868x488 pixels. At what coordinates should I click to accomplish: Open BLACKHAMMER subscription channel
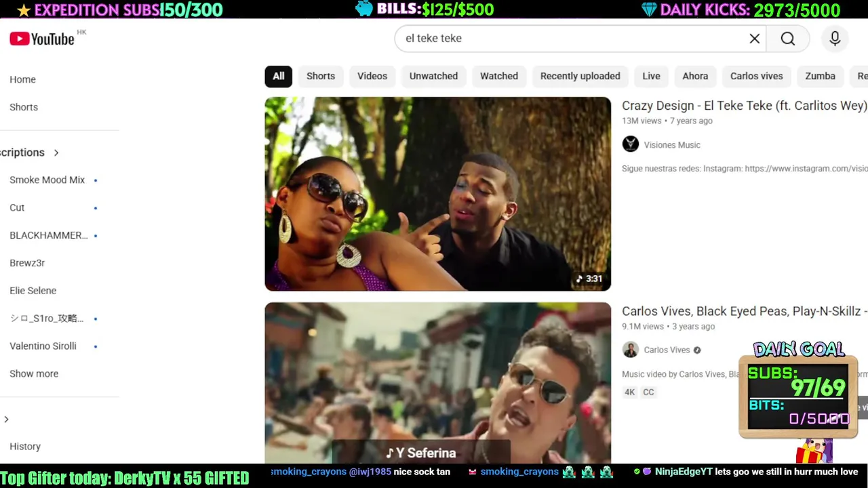(x=49, y=236)
